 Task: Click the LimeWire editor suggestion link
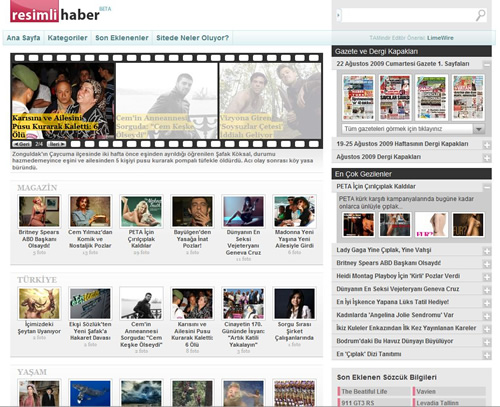coord(440,38)
